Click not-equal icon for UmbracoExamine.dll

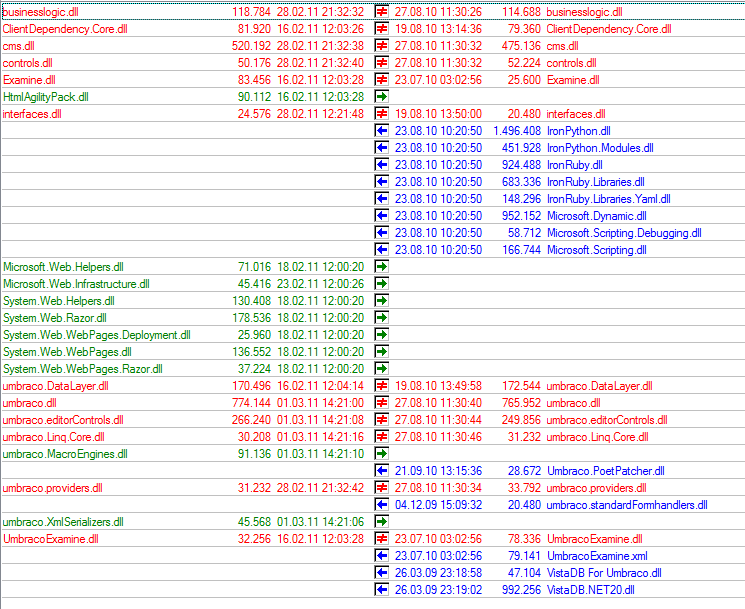tap(382, 539)
